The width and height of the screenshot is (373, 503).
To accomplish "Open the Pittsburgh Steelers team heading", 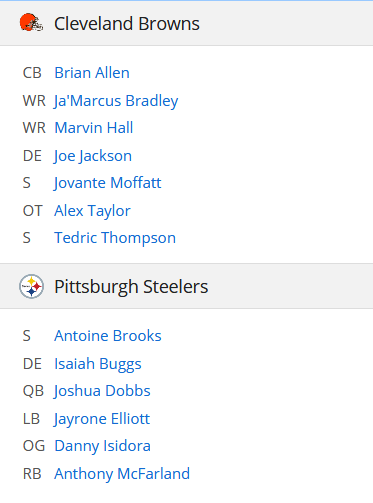I will [x=131, y=287].
